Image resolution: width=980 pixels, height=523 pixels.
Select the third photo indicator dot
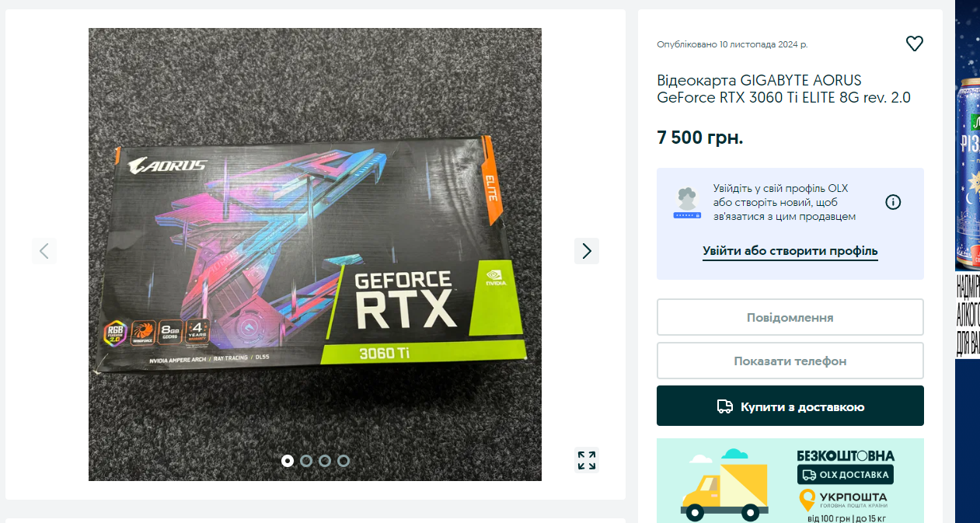[325, 461]
